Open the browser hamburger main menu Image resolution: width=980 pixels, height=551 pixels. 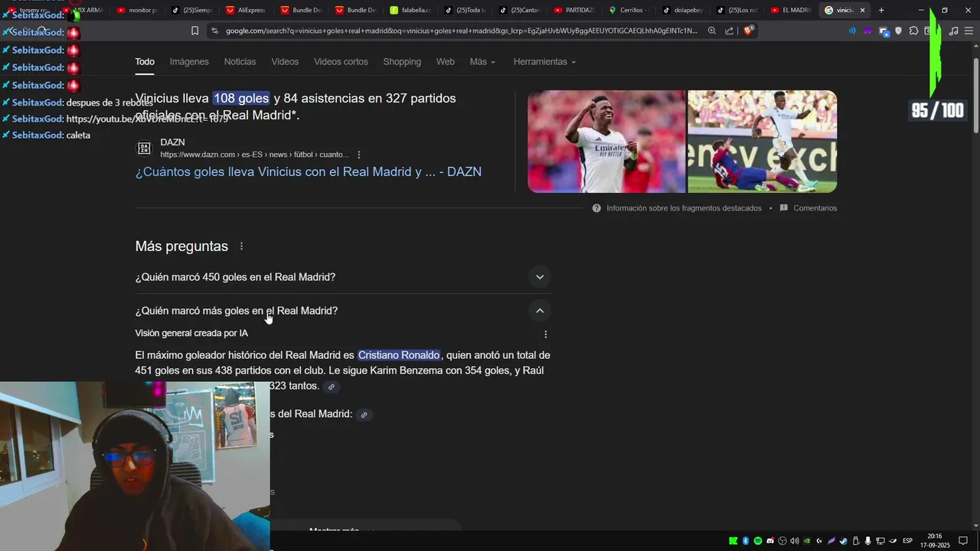tap(969, 31)
